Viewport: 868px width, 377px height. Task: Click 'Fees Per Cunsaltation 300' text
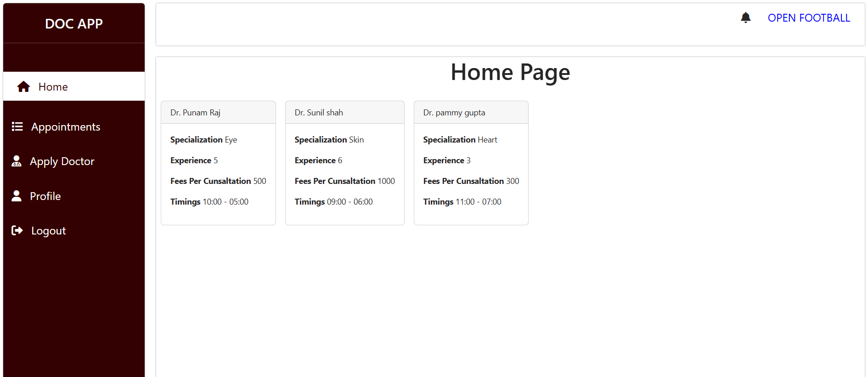click(x=471, y=181)
